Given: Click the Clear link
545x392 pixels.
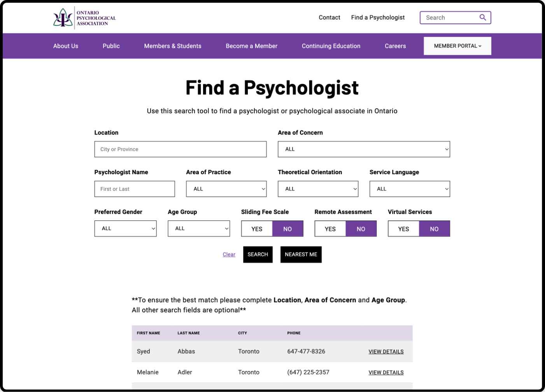Looking at the screenshot, I should pyautogui.click(x=229, y=254).
